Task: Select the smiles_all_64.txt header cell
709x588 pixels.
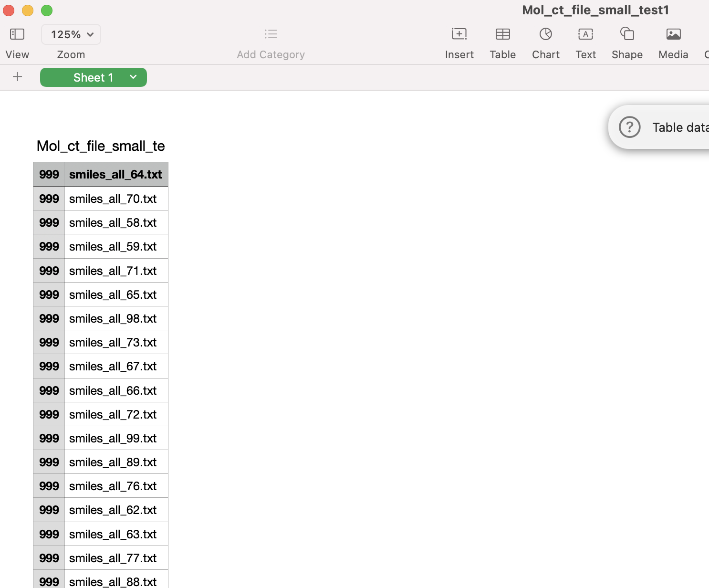Action: pos(116,174)
